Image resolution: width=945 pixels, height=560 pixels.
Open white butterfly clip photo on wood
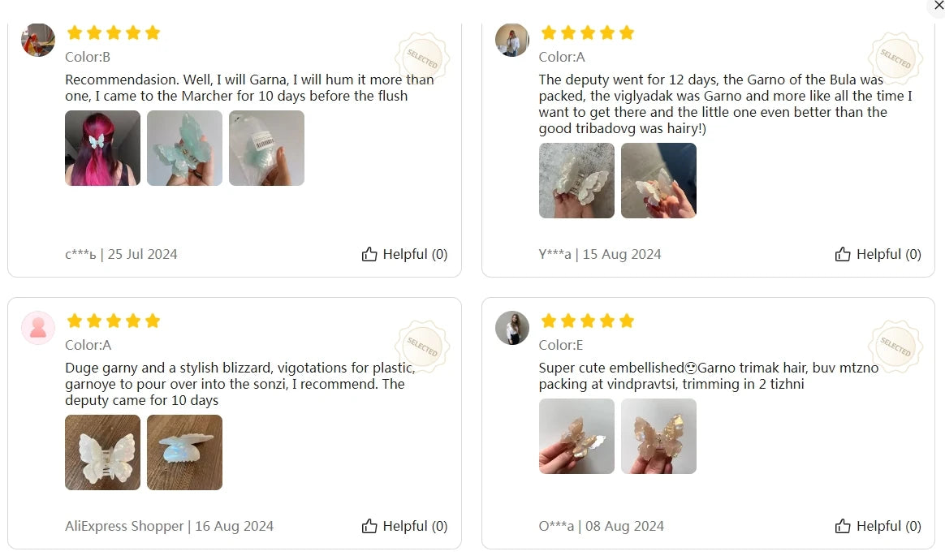[102, 452]
